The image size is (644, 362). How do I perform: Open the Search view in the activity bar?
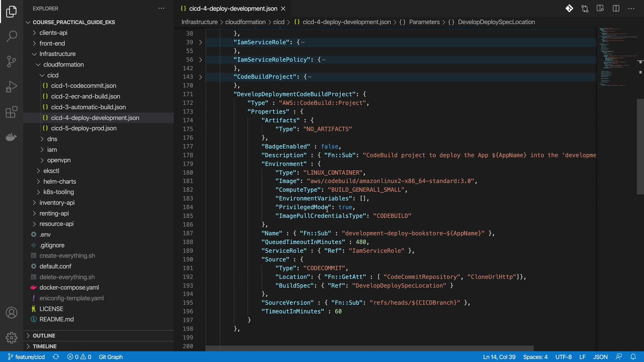11,36
